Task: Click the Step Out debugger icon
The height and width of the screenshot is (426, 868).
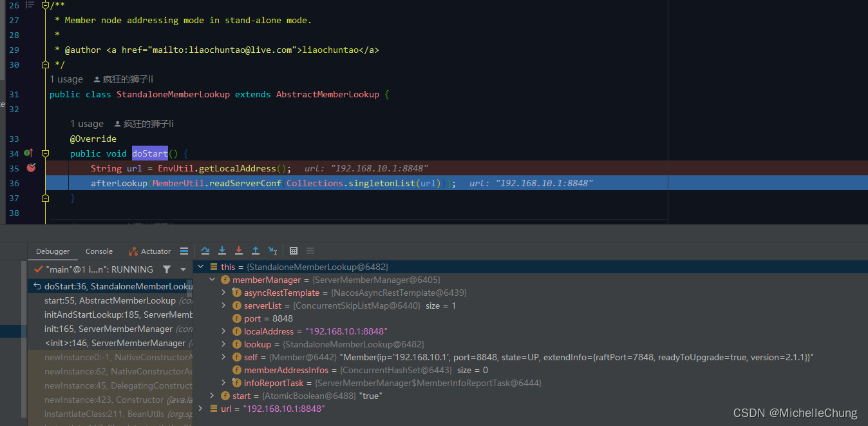Action: coord(256,251)
